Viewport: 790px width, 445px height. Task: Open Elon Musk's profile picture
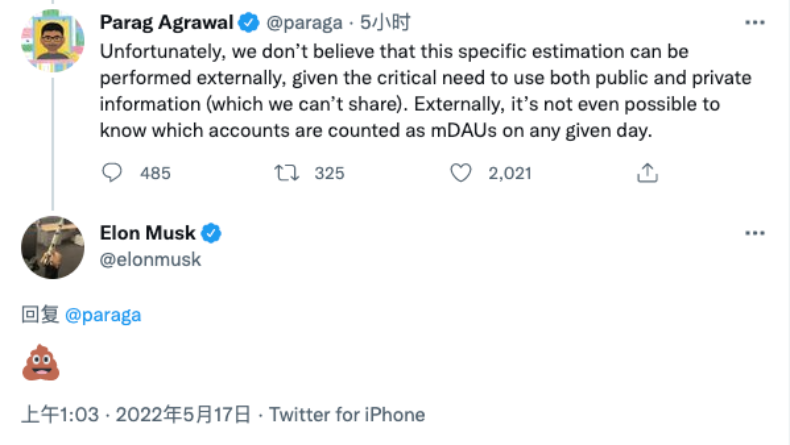tap(52, 246)
